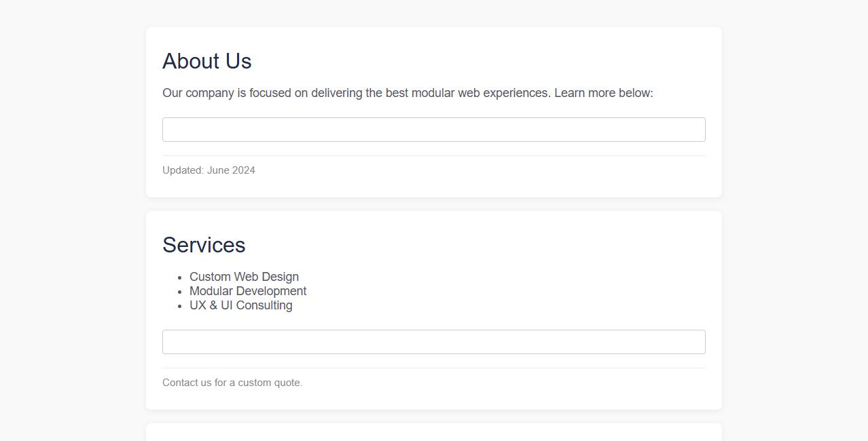Click the bullet beside Modular Development
Image resolution: width=868 pixels, height=441 pixels.
click(180, 292)
